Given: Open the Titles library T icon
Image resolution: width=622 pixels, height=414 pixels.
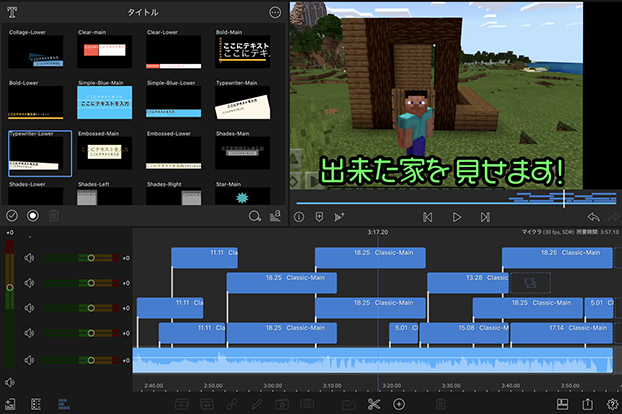Looking at the screenshot, I should [12, 12].
